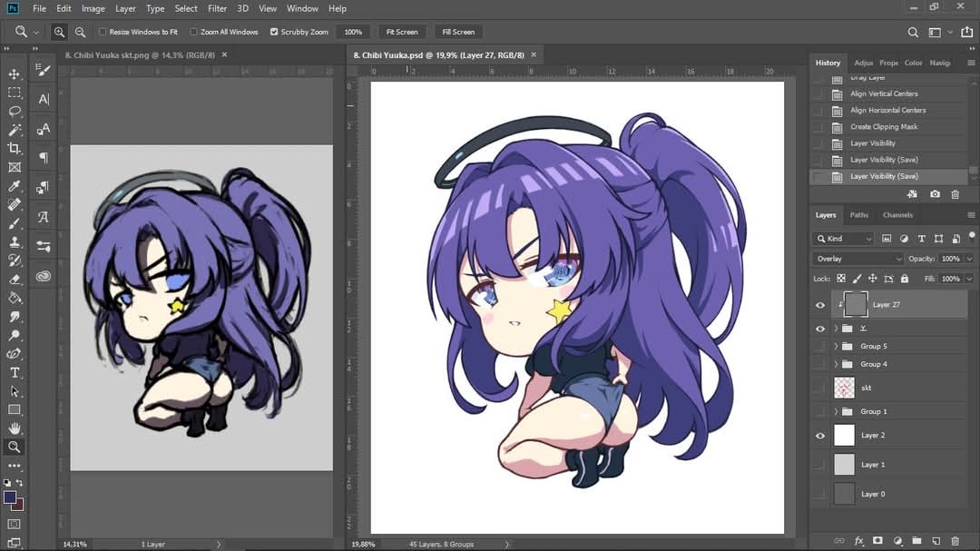Click Zoom In magnifier in options bar
The height and width of the screenshot is (551, 980).
(59, 32)
